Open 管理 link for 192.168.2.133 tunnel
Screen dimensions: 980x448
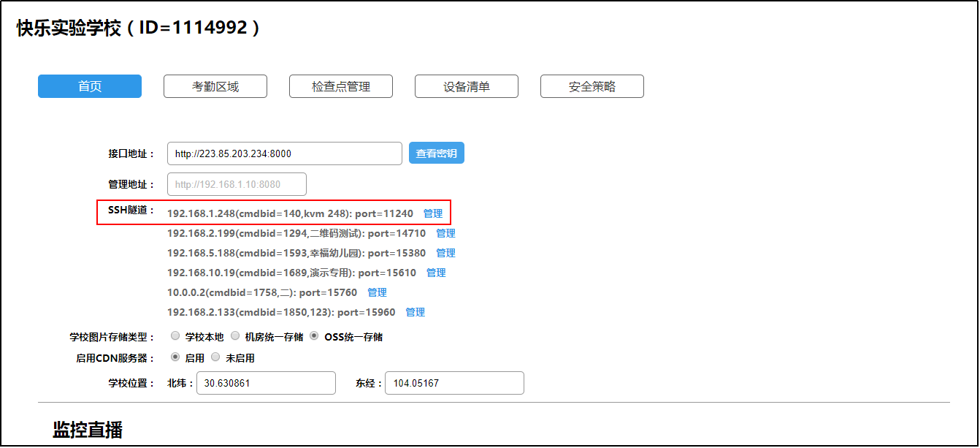tap(415, 312)
